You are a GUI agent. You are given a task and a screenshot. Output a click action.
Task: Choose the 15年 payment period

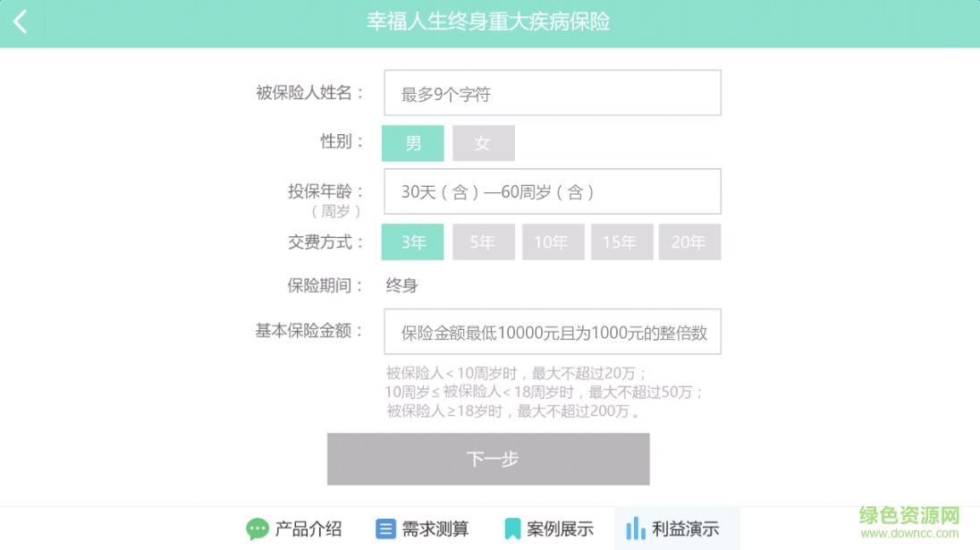[620, 242]
